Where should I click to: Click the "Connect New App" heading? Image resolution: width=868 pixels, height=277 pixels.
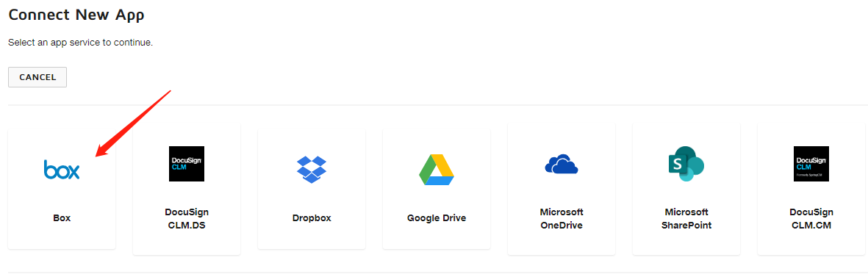pos(76,15)
